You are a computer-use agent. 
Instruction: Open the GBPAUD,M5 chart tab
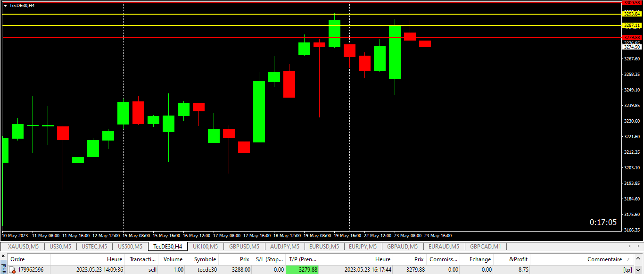[402, 247]
